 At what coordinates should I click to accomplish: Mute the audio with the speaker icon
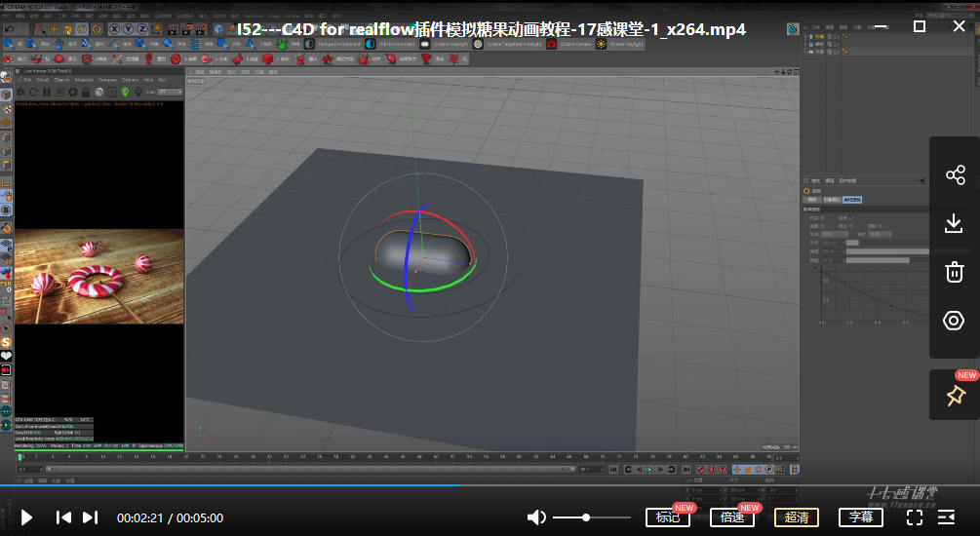[536, 517]
